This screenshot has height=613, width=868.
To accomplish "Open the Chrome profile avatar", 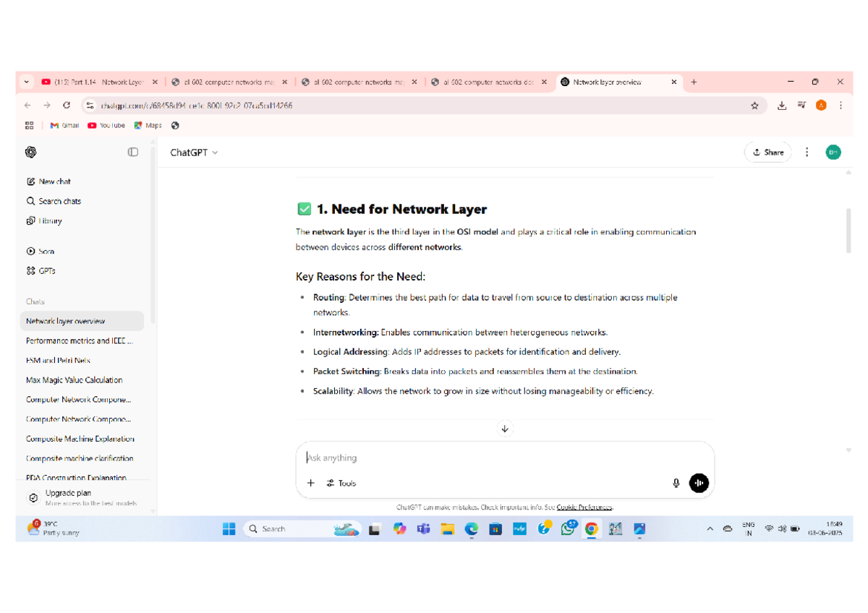I will [821, 106].
